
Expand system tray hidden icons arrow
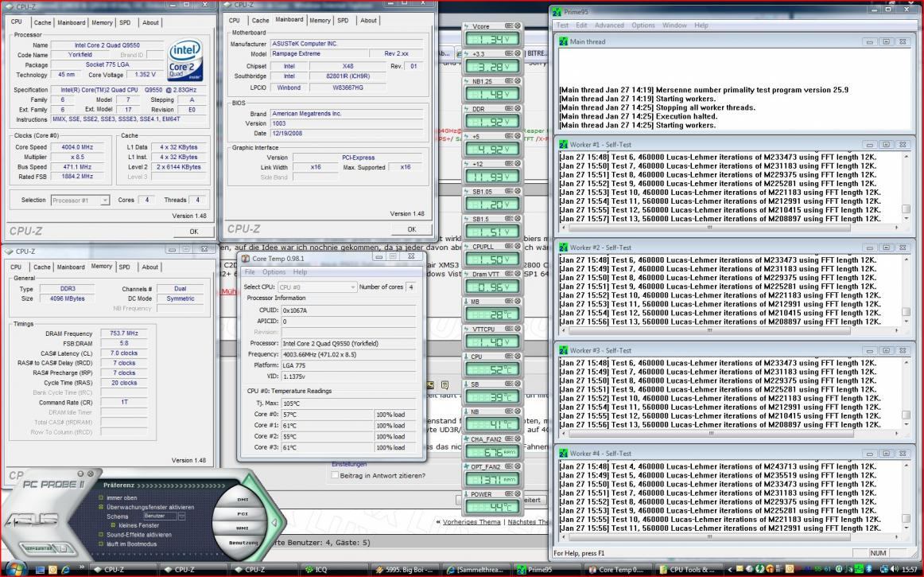730,569
